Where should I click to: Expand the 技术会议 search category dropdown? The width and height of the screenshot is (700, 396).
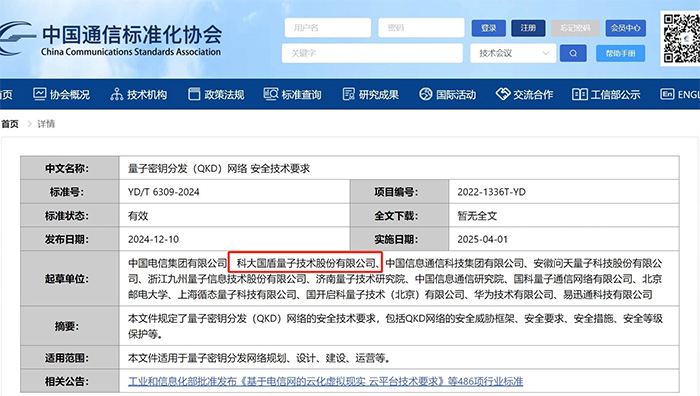pos(513,54)
